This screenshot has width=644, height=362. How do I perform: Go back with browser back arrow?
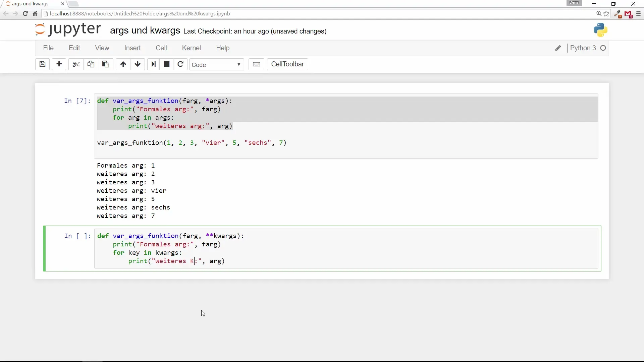point(6,14)
